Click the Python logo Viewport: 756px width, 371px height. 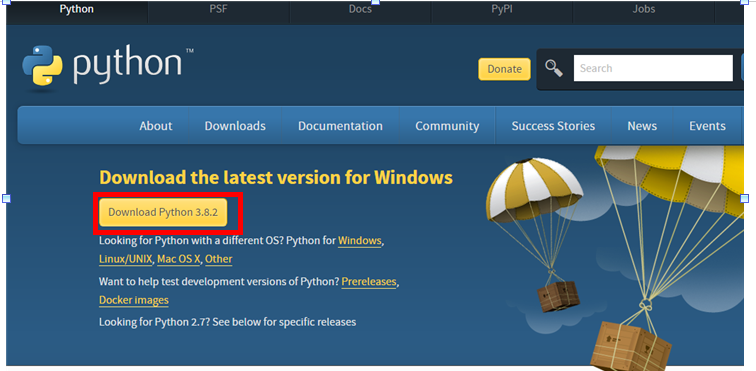[x=108, y=68]
